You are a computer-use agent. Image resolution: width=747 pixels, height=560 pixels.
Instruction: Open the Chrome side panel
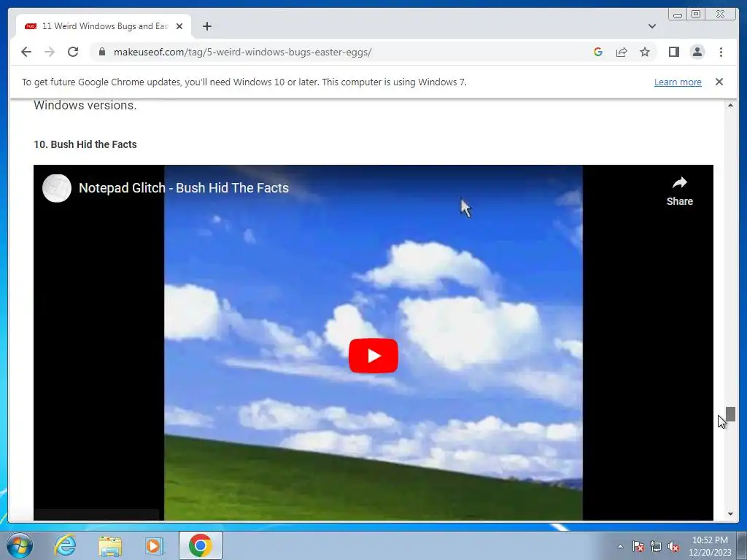pos(673,52)
